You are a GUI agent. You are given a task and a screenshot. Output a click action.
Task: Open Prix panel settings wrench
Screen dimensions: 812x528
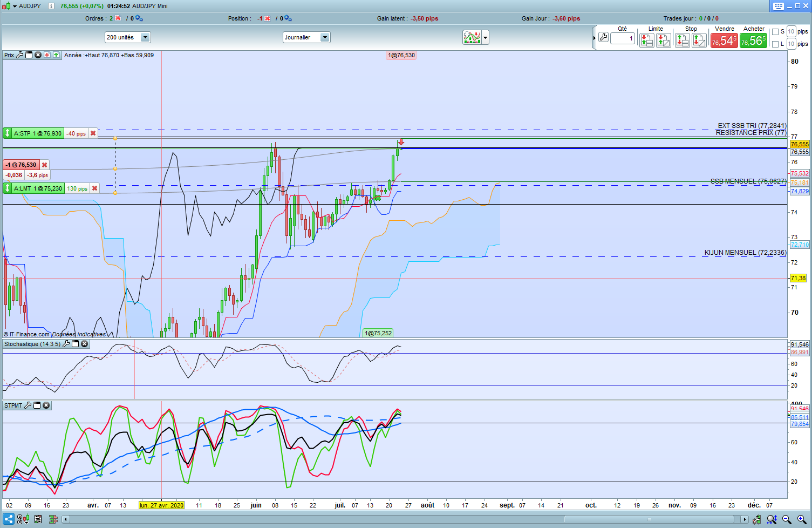(x=20, y=55)
